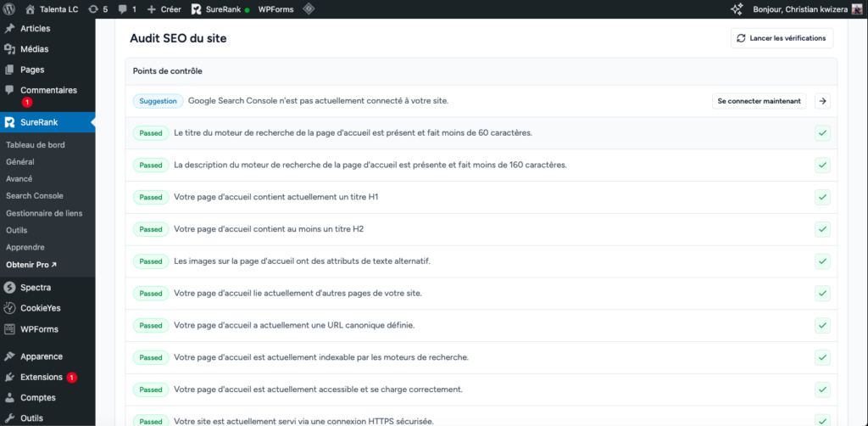Click check icon for description under 160 characters
868x426 pixels.
[822, 165]
